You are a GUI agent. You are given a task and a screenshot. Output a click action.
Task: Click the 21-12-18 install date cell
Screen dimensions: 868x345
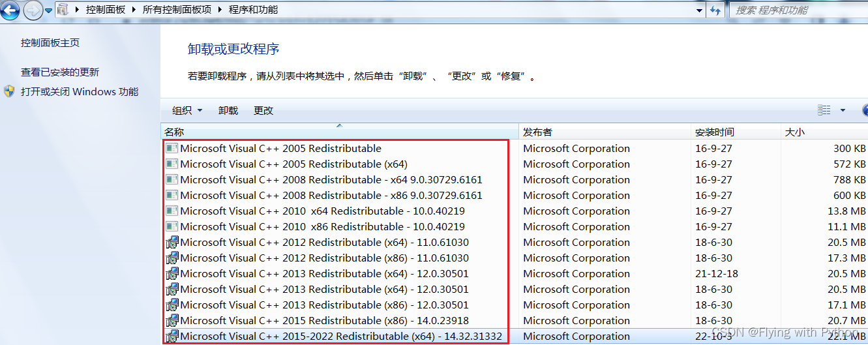click(717, 273)
